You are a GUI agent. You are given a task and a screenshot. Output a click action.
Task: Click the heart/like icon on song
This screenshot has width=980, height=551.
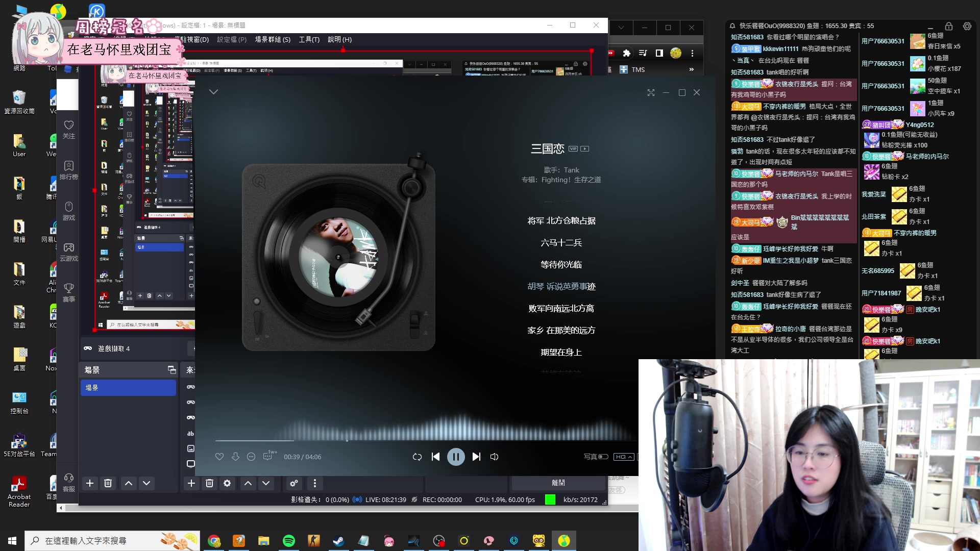[219, 457]
